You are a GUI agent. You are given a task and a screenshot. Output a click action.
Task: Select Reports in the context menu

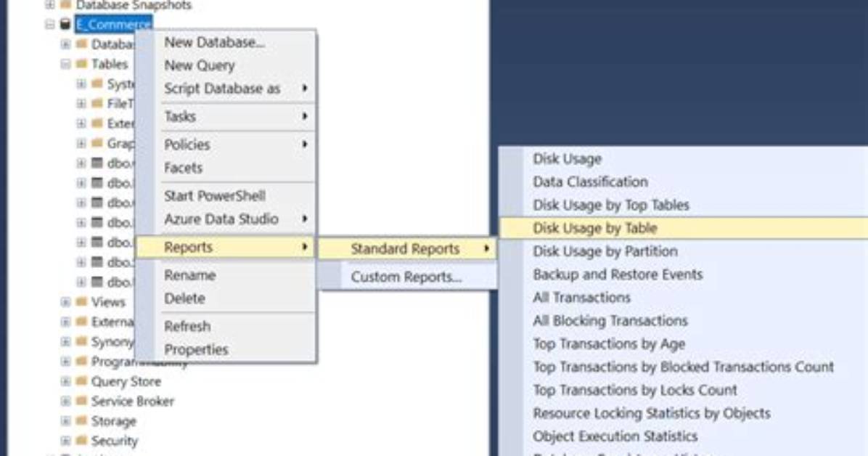[x=226, y=247]
